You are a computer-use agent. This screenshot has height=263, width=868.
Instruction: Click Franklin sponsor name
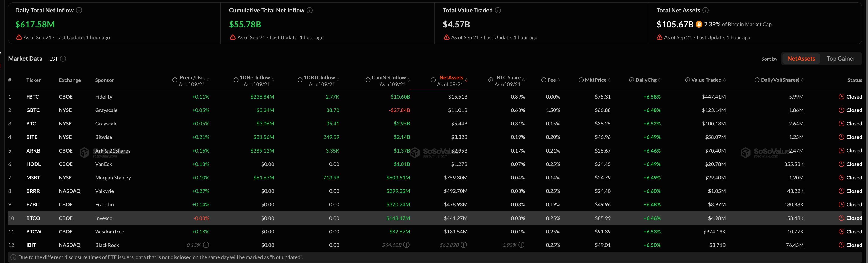[x=105, y=205]
